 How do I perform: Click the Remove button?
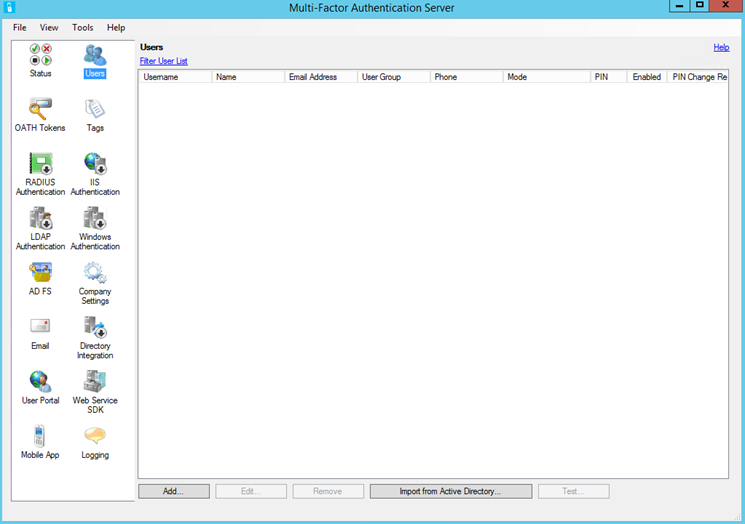tap(328, 491)
